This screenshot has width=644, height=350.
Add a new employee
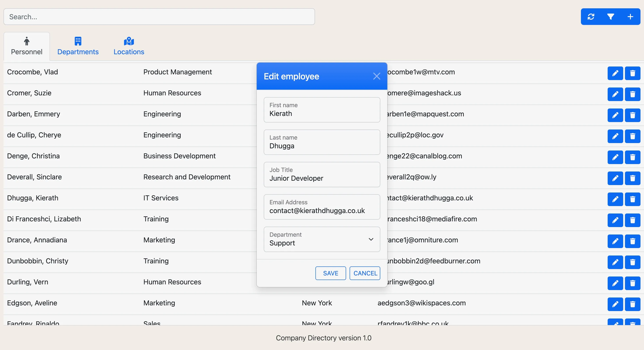pyautogui.click(x=630, y=17)
